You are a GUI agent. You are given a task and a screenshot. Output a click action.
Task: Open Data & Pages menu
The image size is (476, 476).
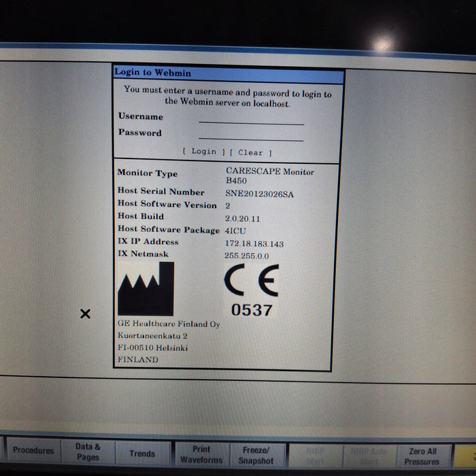click(x=88, y=452)
